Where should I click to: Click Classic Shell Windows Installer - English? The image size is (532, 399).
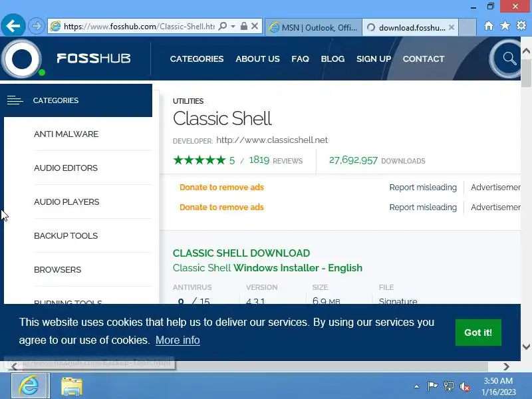coord(267,268)
